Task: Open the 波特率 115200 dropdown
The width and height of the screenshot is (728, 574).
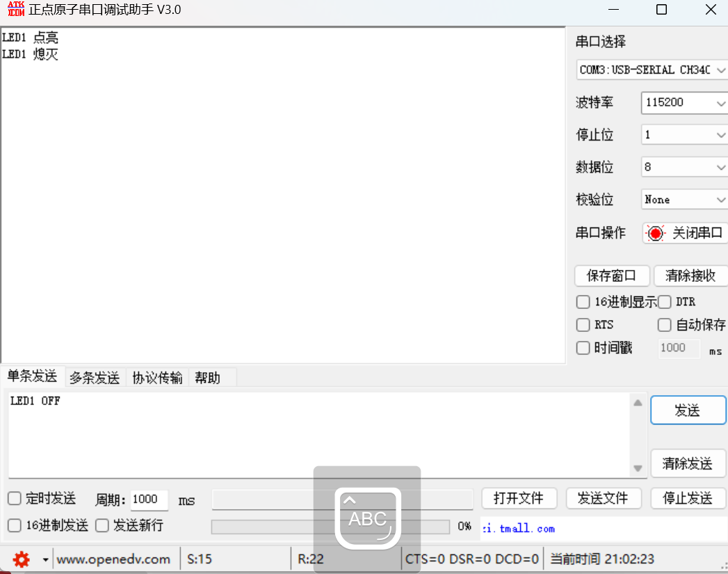Action: (684, 103)
